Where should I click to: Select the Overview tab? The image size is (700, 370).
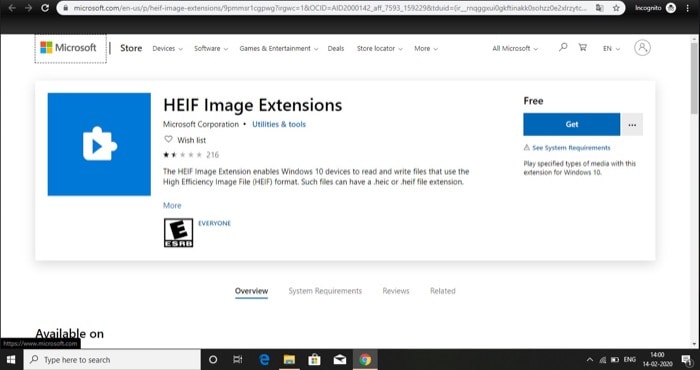251,291
